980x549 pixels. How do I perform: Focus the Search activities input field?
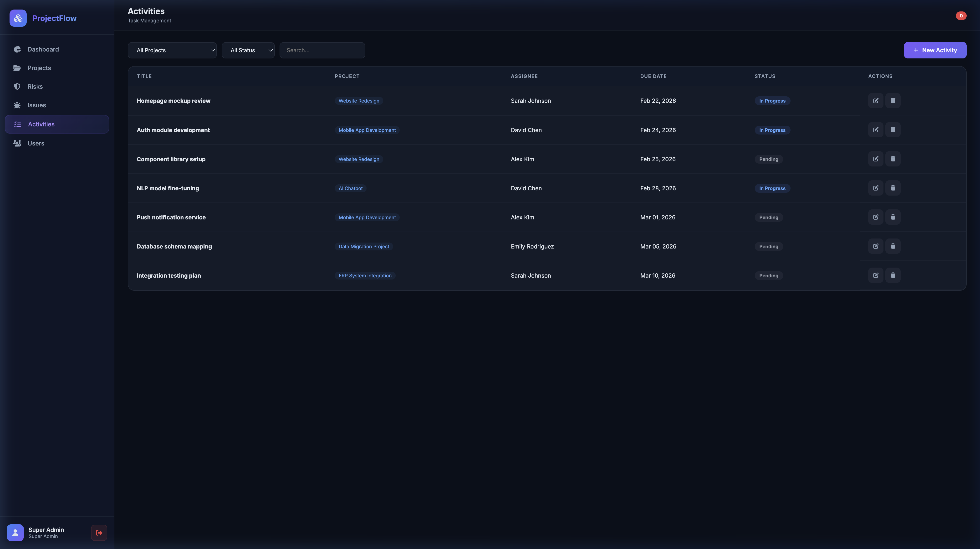coord(322,50)
